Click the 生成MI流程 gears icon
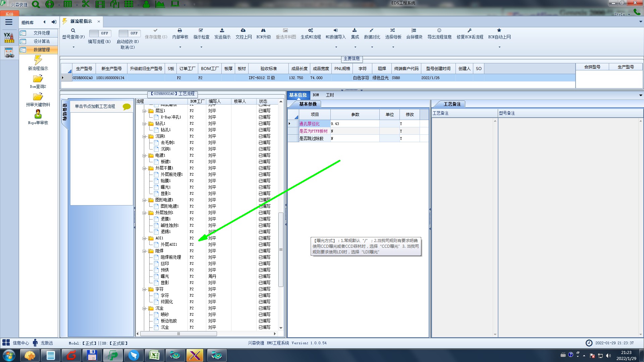This screenshot has width=644, height=362. point(311,31)
